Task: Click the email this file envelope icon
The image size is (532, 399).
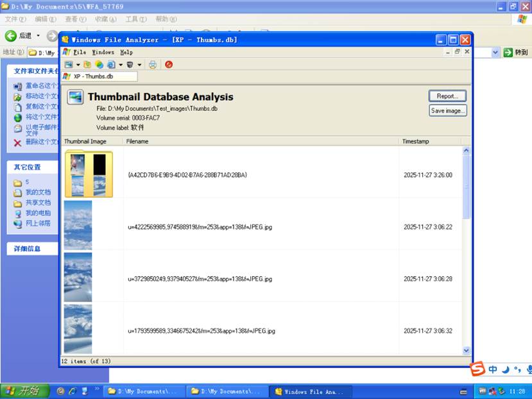Action: click(17, 129)
